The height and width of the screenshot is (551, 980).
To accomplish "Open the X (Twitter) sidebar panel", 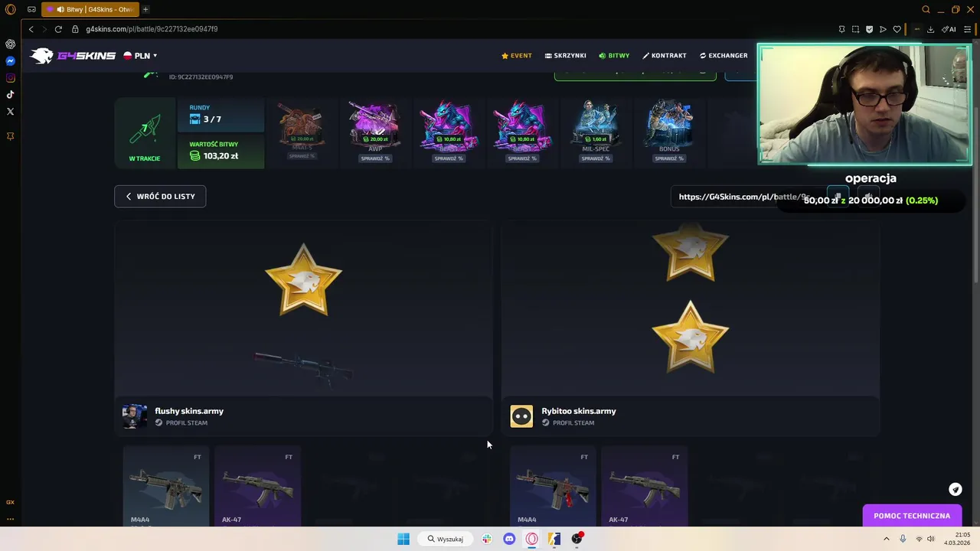I will (10, 112).
